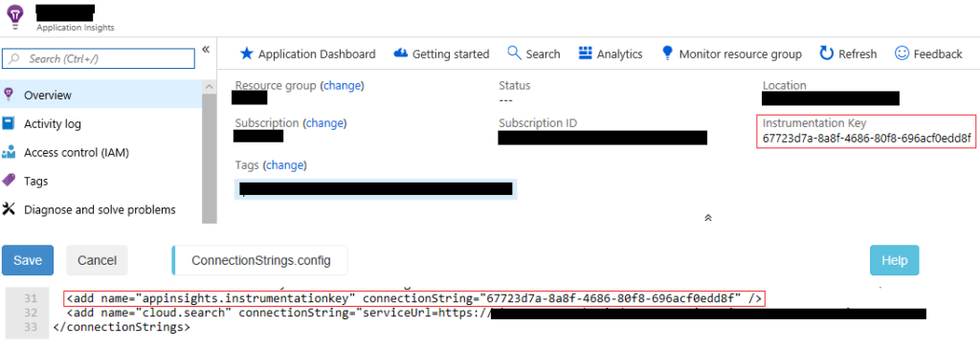
Task: Open Application Dashboard
Action: tap(307, 54)
